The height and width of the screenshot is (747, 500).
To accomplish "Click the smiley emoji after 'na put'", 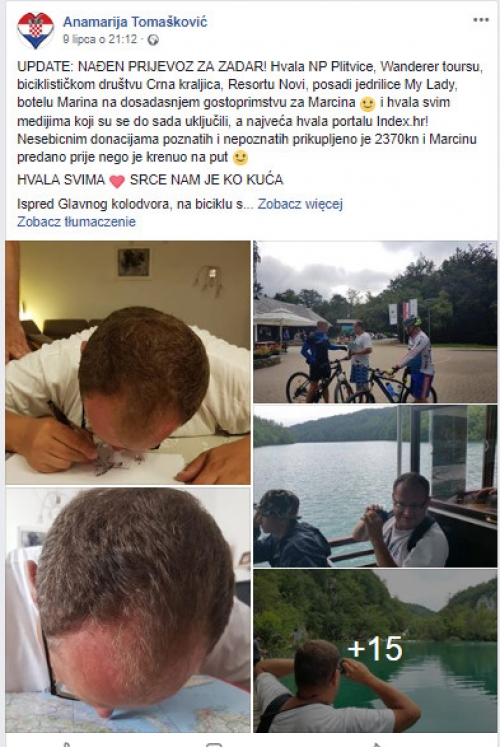I will coord(240,158).
